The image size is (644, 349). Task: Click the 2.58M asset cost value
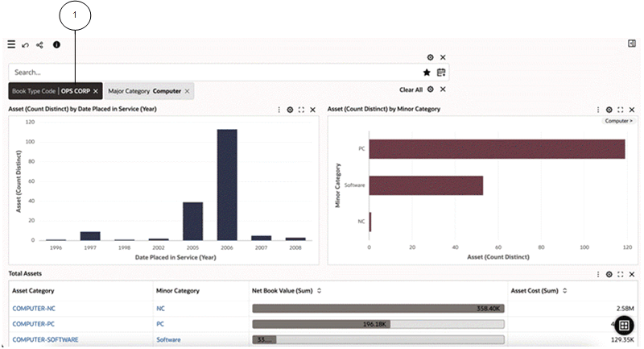pyautogui.click(x=625, y=309)
